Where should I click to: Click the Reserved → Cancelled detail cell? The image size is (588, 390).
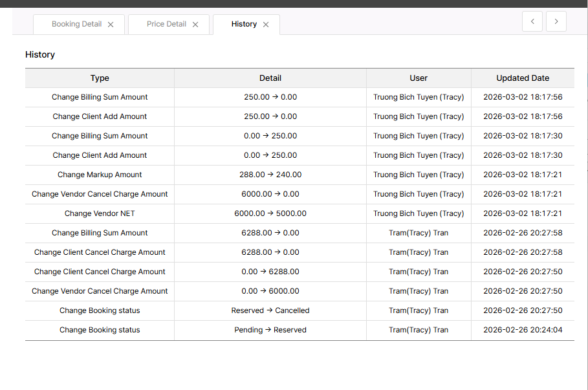[x=270, y=310]
